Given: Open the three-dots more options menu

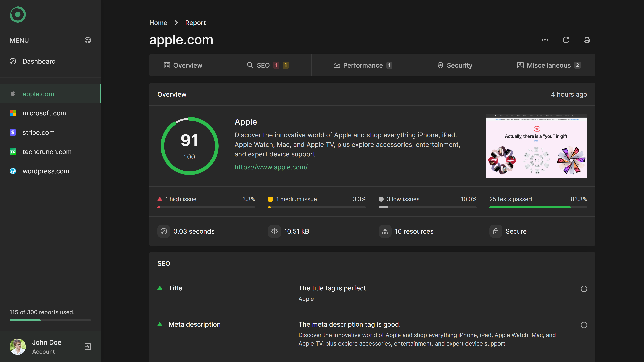Looking at the screenshot, I should point(545,40).
